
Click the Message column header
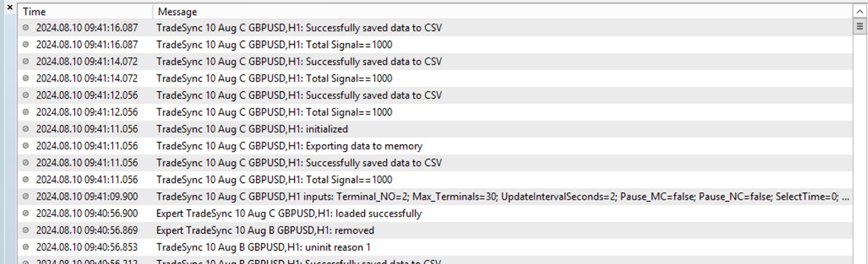click(503, 11)
